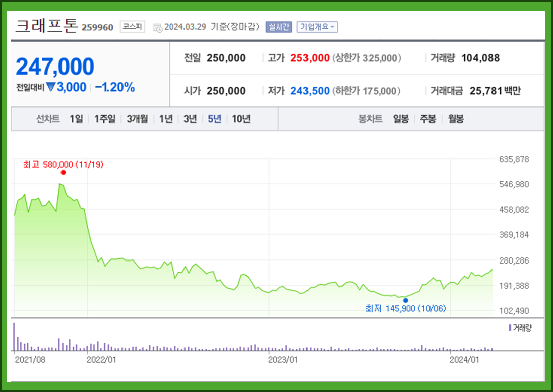Screen dimensions: 553x392
Task: Select the 1주일 line chart period
Action: click(105, 119)
